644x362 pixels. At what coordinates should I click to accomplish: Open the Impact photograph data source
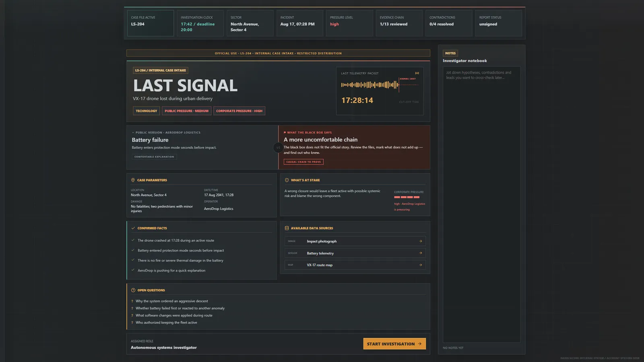[355, 241]
